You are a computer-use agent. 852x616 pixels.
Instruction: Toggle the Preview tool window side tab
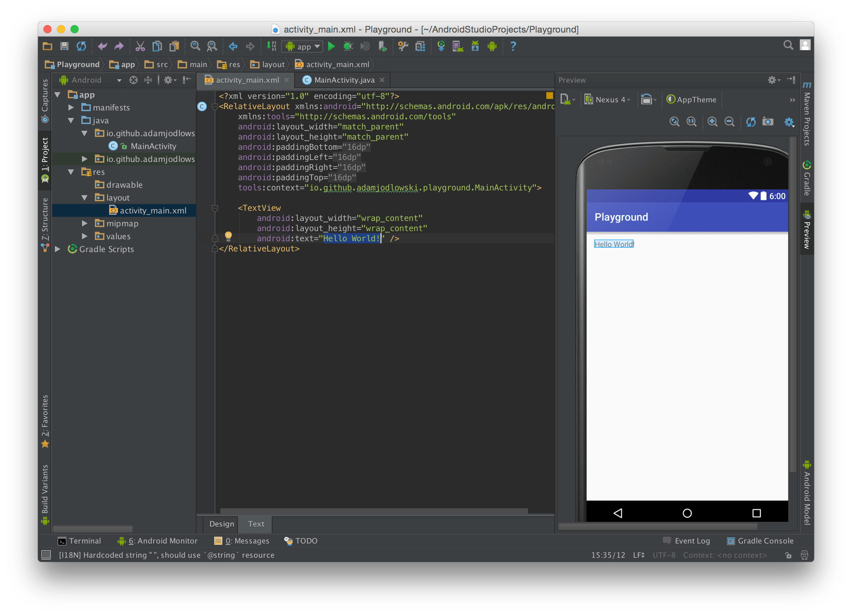807,230
